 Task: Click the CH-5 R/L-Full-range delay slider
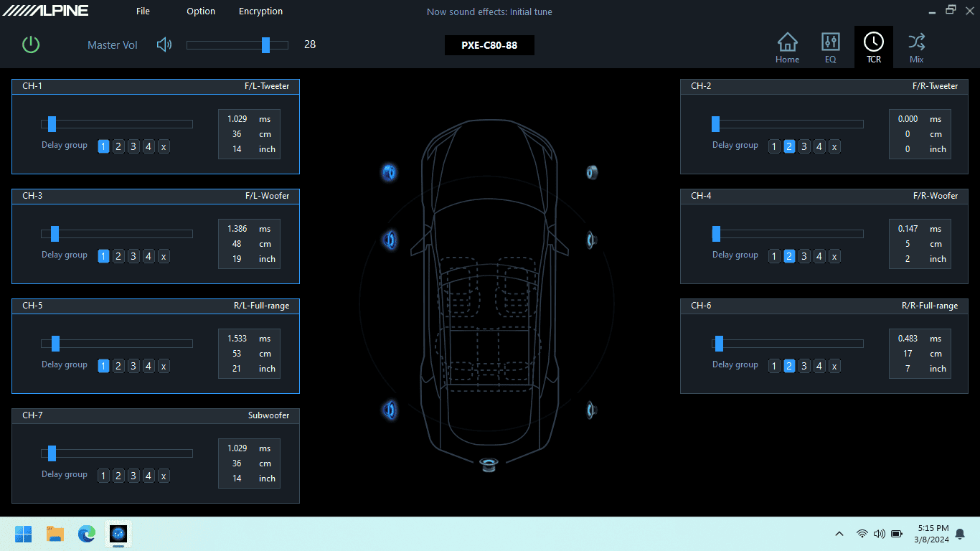click(x=117, y=344)
